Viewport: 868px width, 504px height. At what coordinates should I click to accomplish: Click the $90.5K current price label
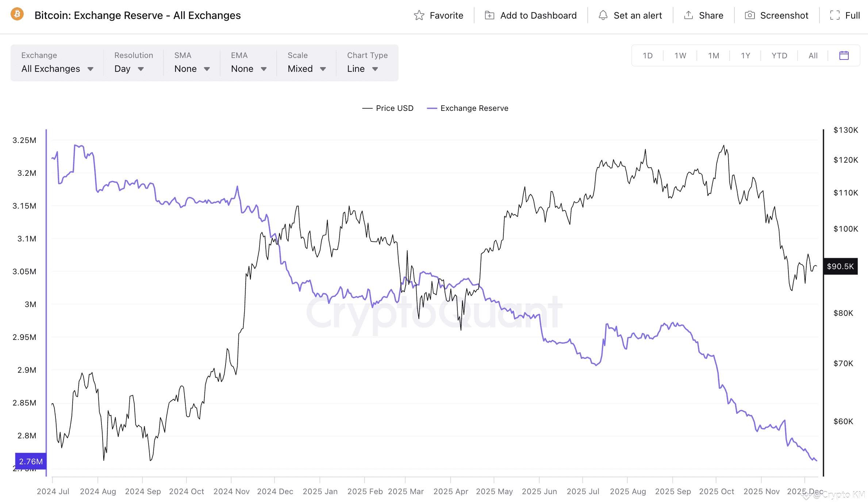840,266
